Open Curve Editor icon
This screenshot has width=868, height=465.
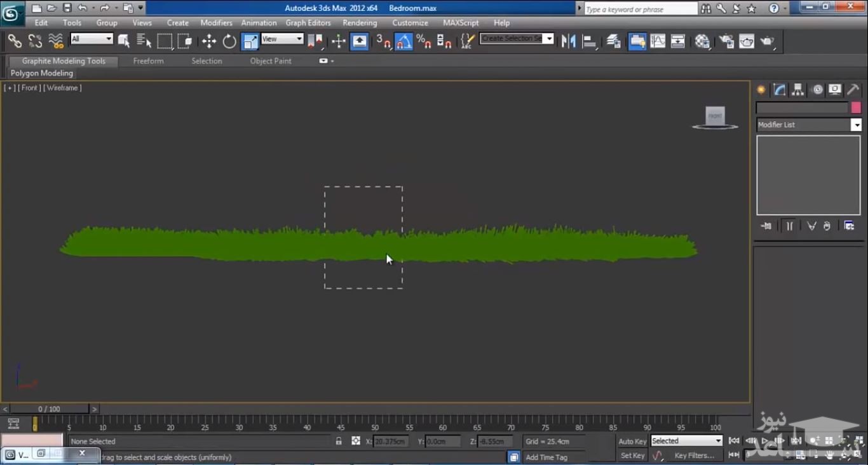(658, 41)
